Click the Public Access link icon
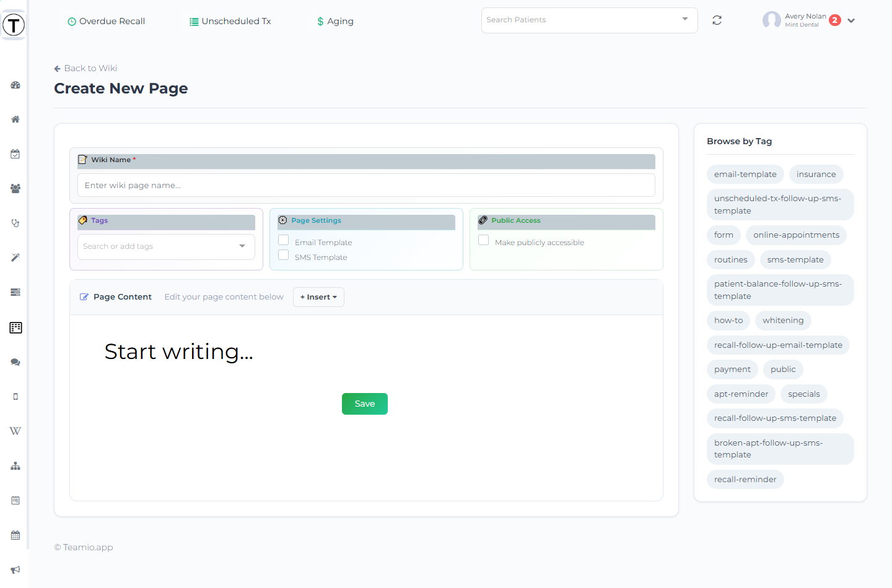The width and height of the screenshot is (892, 588). pos(483,220)
